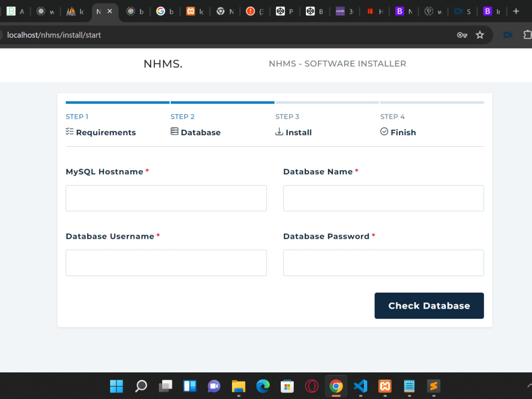Click the Database Name label
532x399 pixels.
[318, 172]
